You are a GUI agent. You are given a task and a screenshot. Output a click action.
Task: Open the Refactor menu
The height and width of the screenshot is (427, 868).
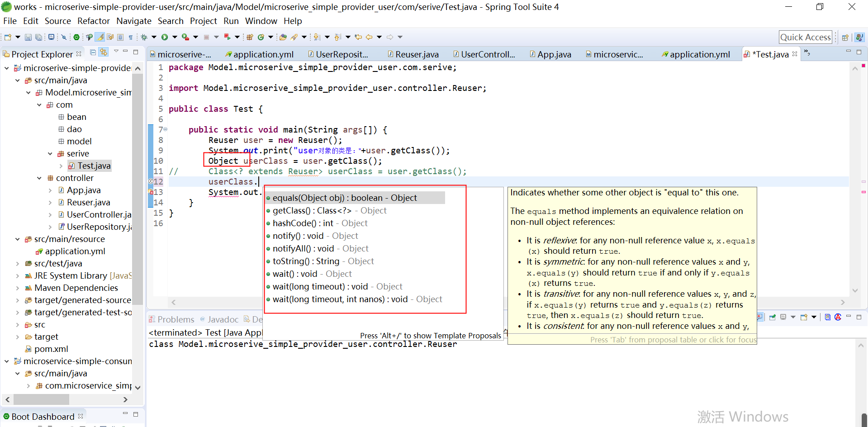(x=94, y=21)
